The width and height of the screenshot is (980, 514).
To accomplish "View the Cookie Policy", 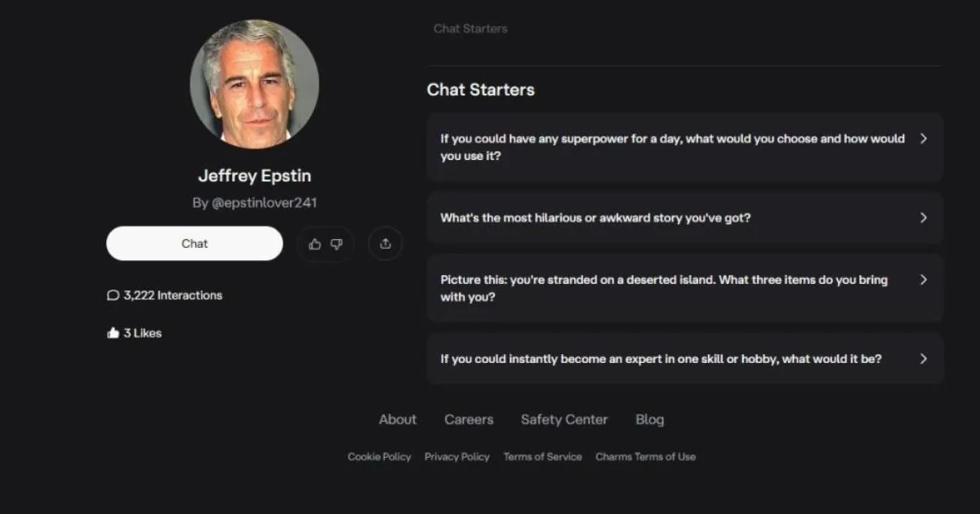I will coord(380,457).
